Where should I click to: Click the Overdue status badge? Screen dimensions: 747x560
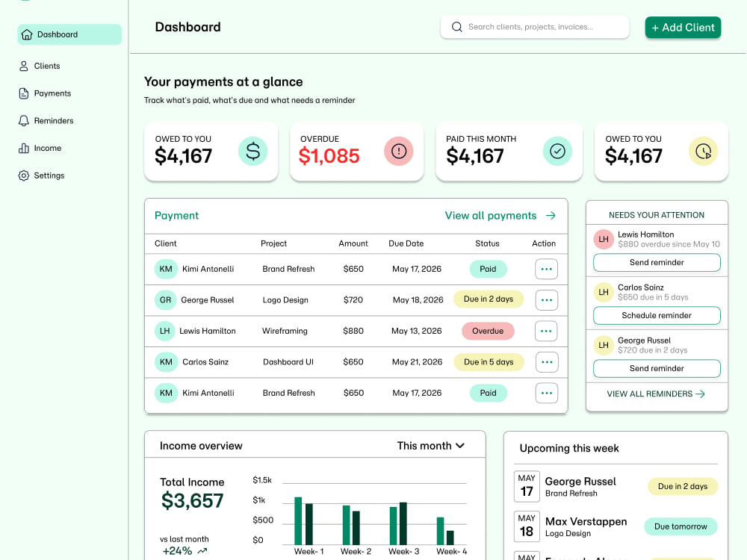coord(488,331)
